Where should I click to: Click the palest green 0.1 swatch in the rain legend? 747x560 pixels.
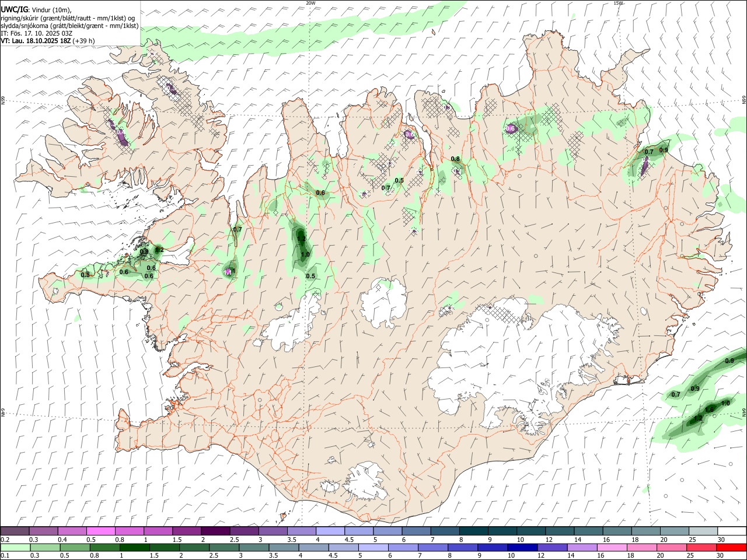click(15, 547)
